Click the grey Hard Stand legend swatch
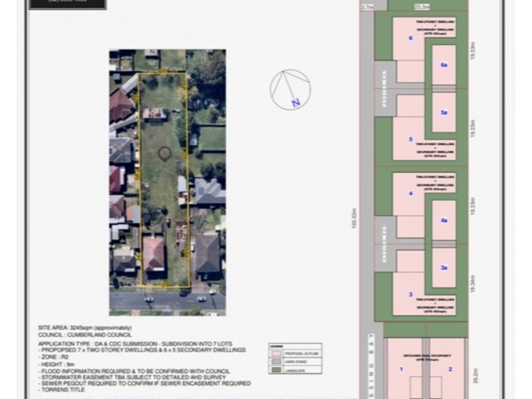This screenshot has height=399, width=532. (275, 361)
